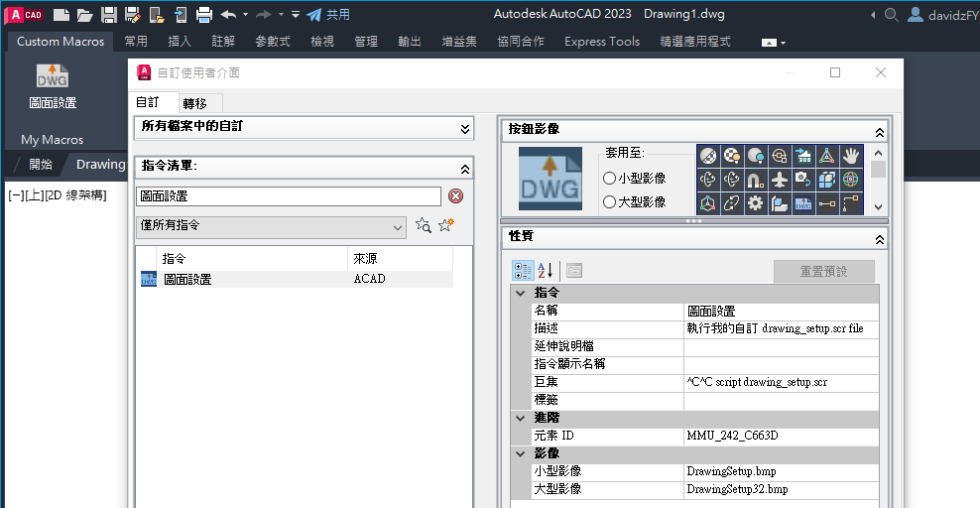Redo the last undone action

[264, 14]
